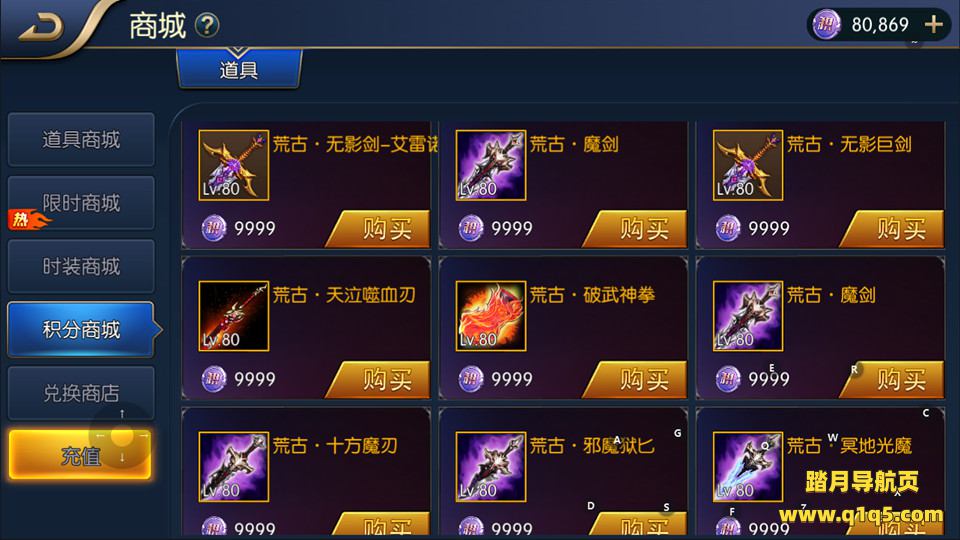Select 荒古·冥地光魔 weapon icon
The image size is (960, 540).
(x=748, y=467)
